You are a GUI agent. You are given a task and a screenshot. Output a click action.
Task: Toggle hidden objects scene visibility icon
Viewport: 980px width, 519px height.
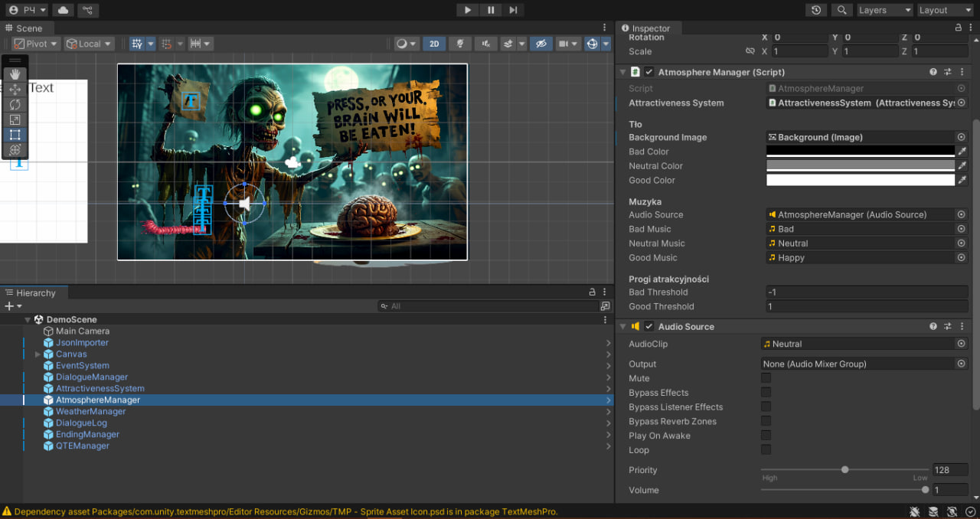[541, 44]
